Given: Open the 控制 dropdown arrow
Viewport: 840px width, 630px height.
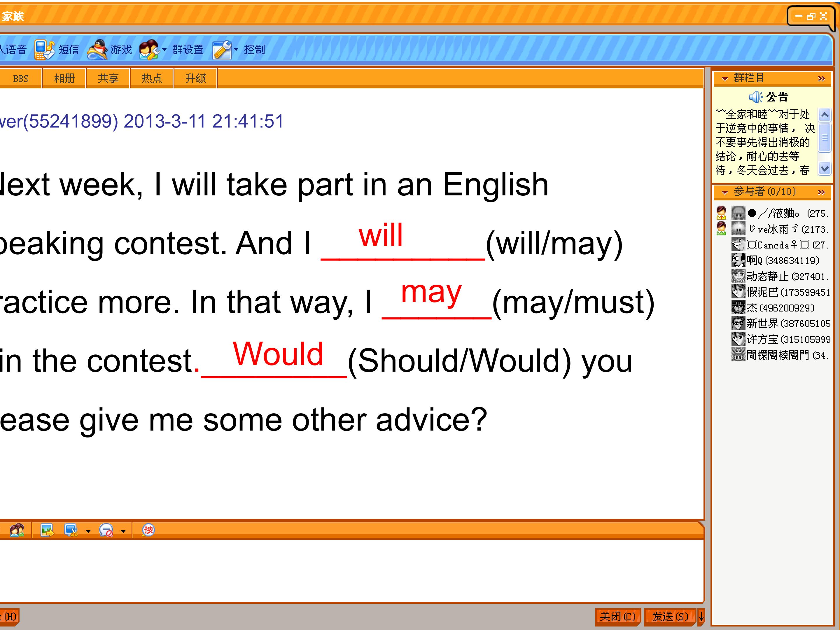Looking at the screenshot, I should point(236,50).
